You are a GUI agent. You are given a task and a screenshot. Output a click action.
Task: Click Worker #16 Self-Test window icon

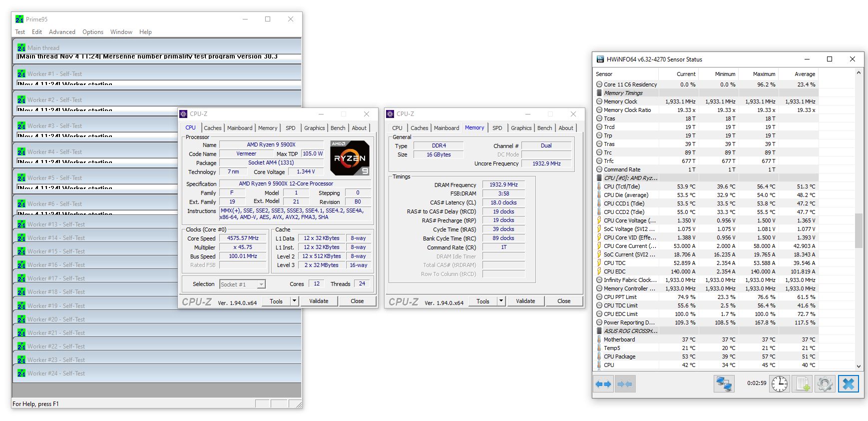coord(21,264)
